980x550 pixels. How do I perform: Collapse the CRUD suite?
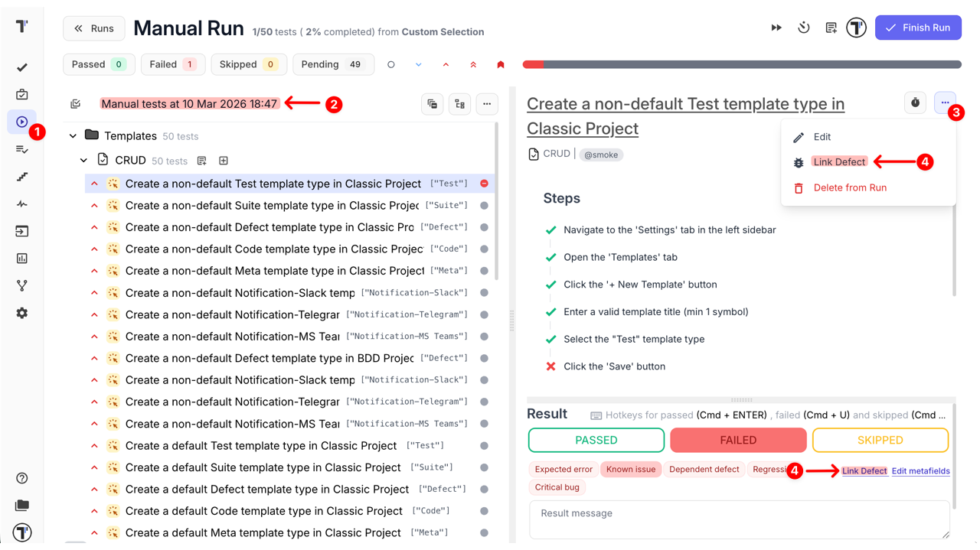pyautogui.click(x=84, y=161)
